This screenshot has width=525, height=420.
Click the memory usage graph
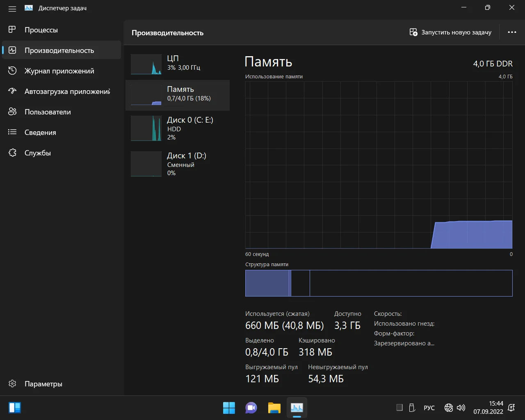pyautogui.click(x=379, y=165)
